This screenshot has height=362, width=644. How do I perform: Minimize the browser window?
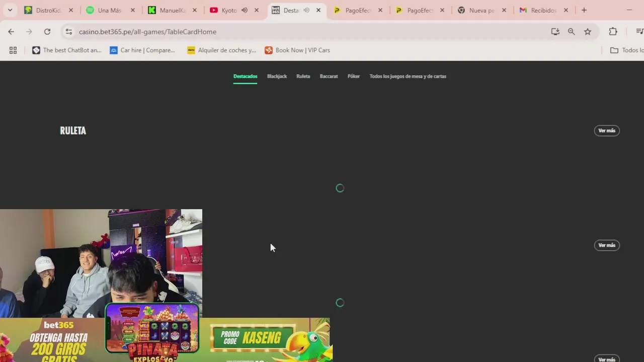(x=629, y=10)
